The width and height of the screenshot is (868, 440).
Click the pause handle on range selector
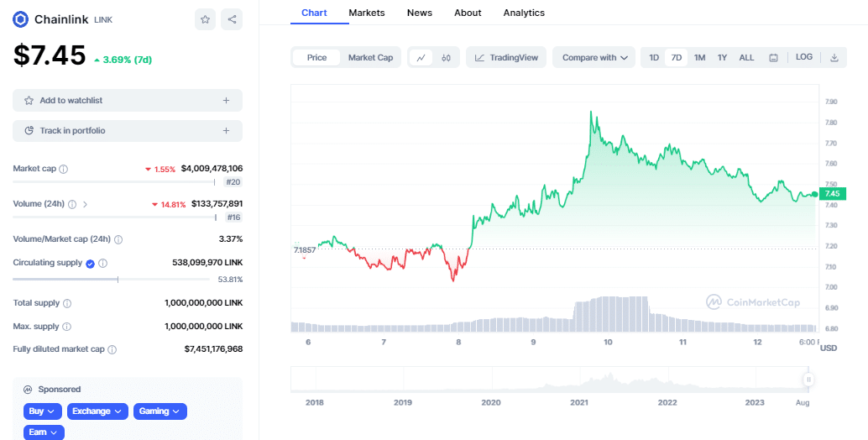click(808, 379)
